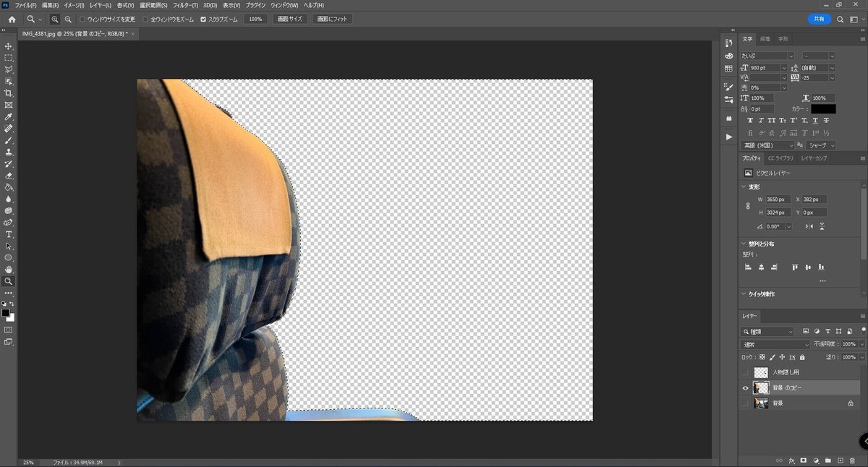
Task: Open more align options ellipsis
Action: (822, 280)
